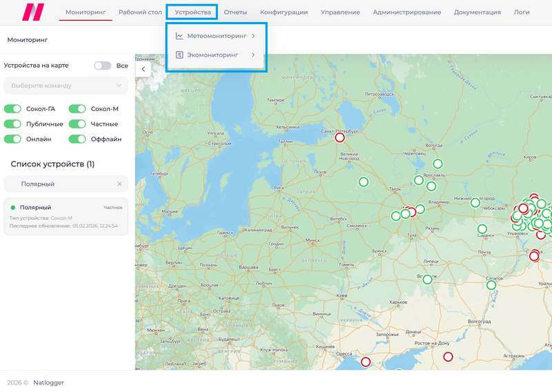Toggle the Частные switch
Screen dimensions: 552x392
[x=77, y=124]
